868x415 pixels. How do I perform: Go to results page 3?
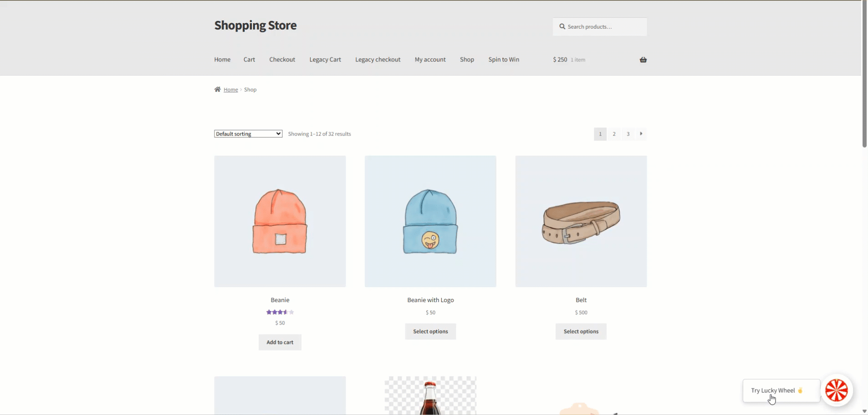(x=628, y=134)
